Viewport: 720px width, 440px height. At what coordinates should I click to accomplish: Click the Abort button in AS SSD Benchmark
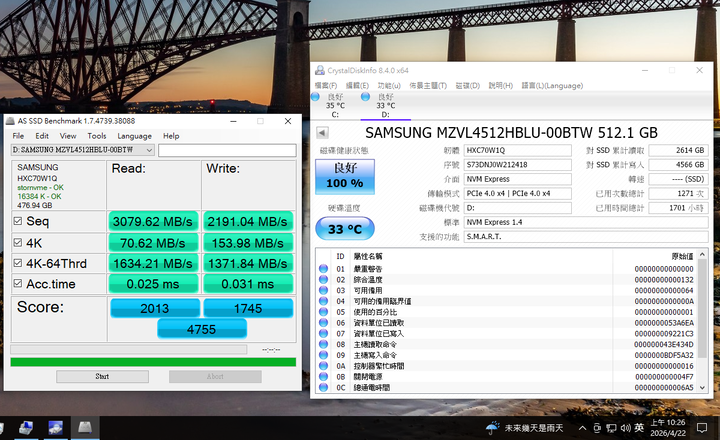point(215,377)
